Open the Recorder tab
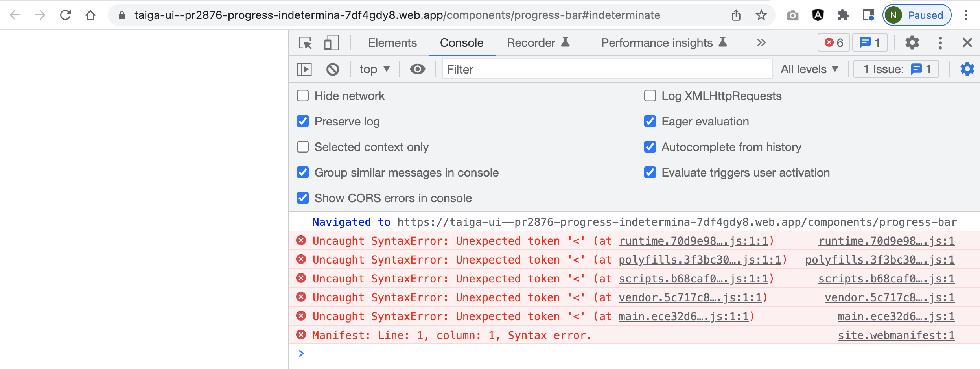This screenshot has width=980, height=369. 530,42
